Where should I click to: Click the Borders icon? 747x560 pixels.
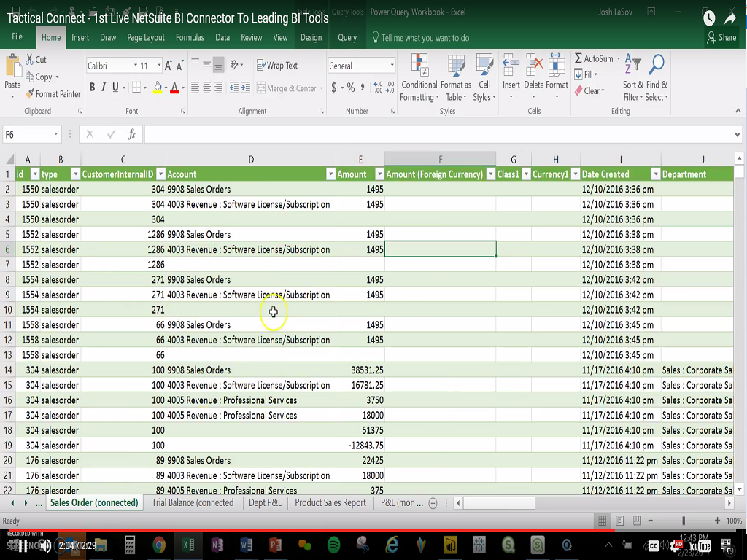pyautogui.click(x=136, y=87)
